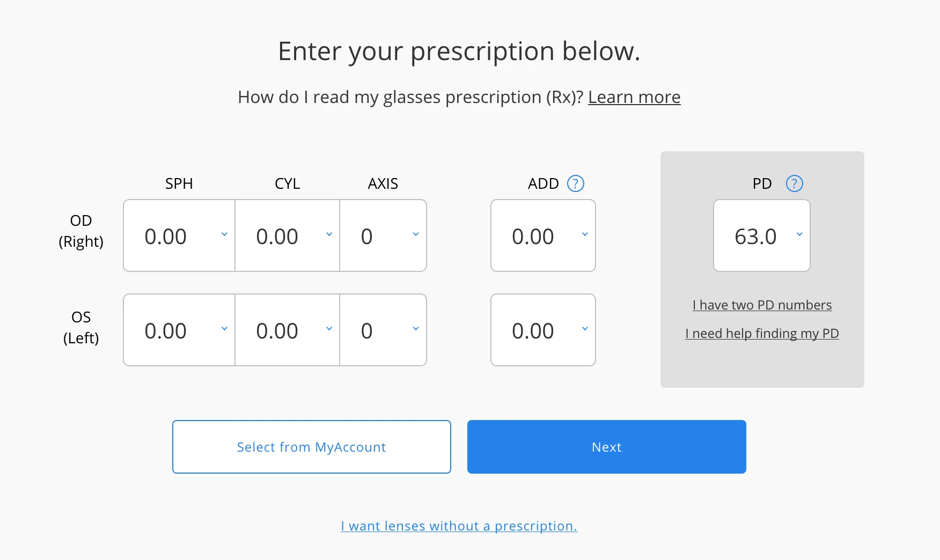Screen dimensions: 940x560
Task: Open the right eye SPH dropdown
Action: click(x=224, y=235)
